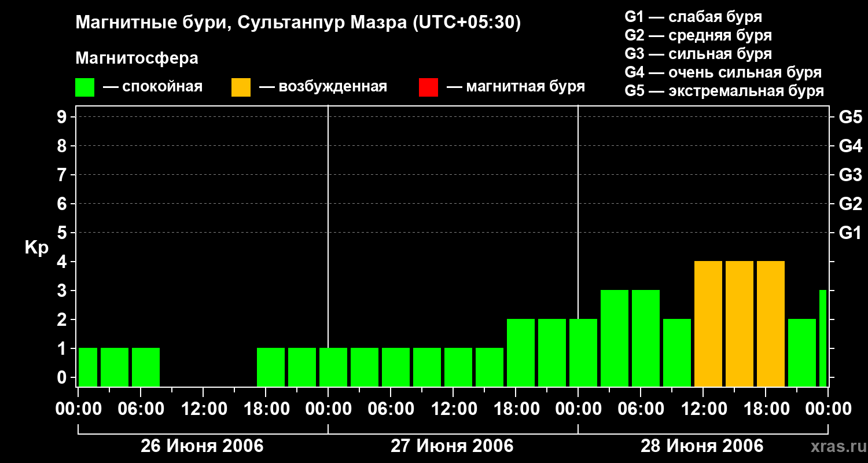The image size is (868, 463).
Task: Click '18:00' time label under 28 Июня
Action: pos(766,409)
